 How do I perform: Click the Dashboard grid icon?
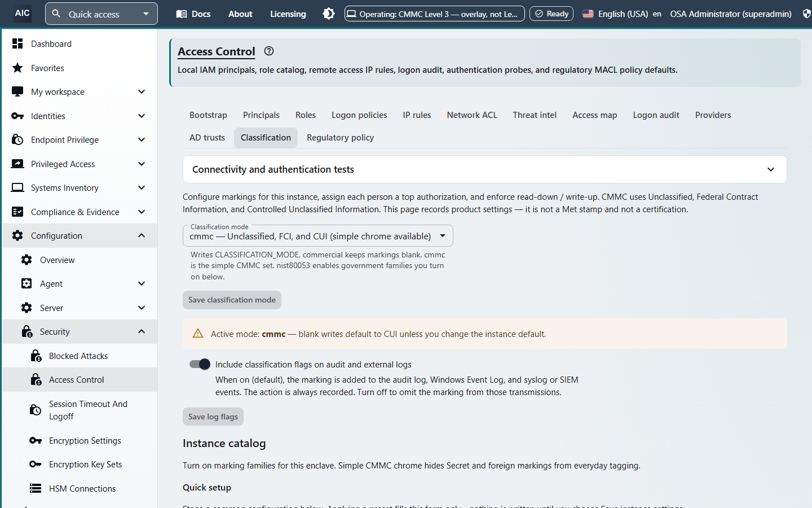(x=17, y=43)
